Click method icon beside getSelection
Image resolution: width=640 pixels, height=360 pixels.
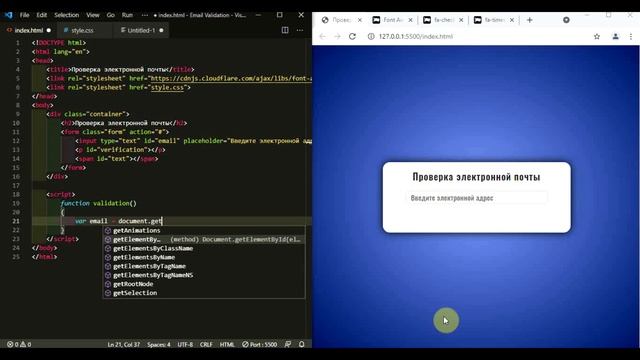(x=108, y=293)
